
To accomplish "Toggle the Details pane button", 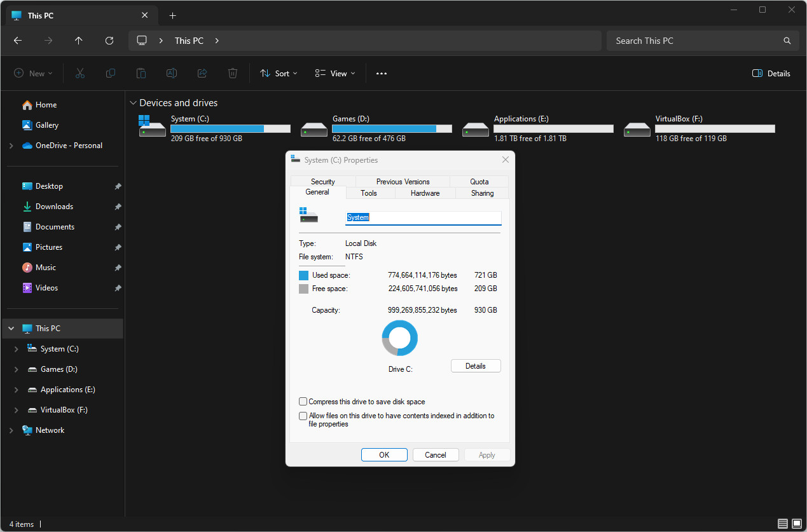I will click(771, 74).
